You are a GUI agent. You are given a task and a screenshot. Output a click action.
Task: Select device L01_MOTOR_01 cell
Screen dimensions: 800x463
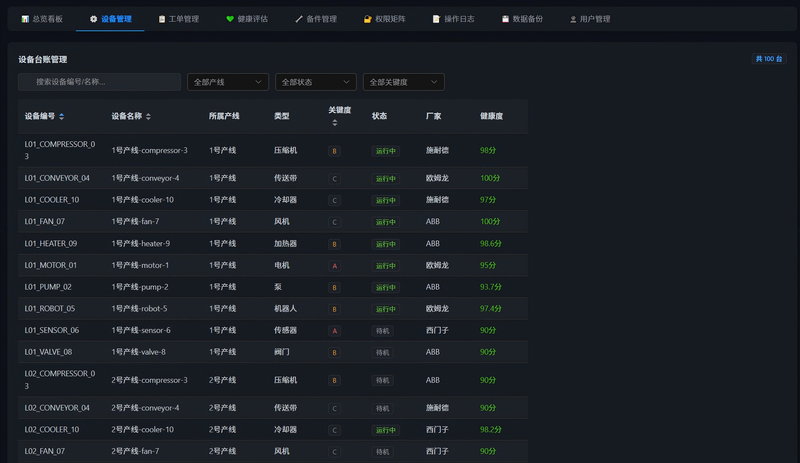[51, 265]
